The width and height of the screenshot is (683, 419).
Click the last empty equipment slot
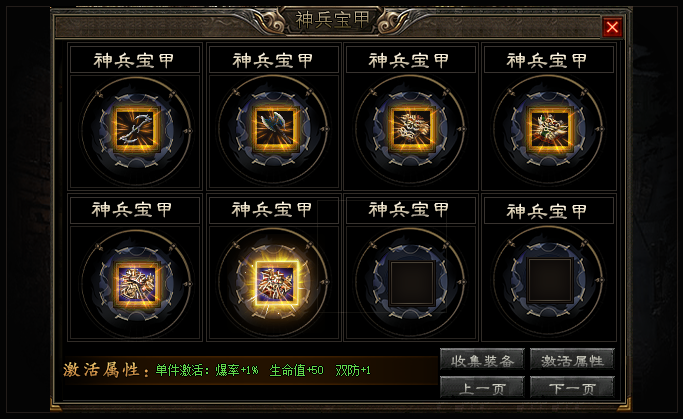[549, 280]
